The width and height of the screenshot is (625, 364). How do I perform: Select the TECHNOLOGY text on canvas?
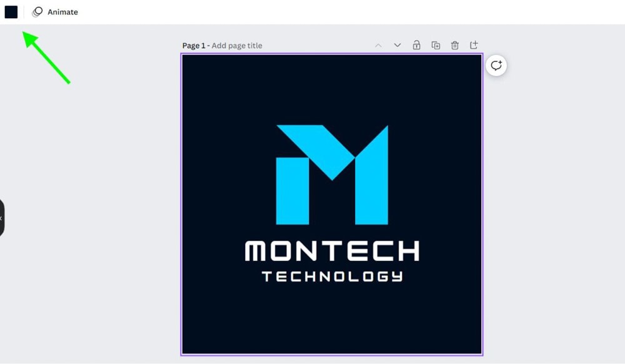pos(332,277)
